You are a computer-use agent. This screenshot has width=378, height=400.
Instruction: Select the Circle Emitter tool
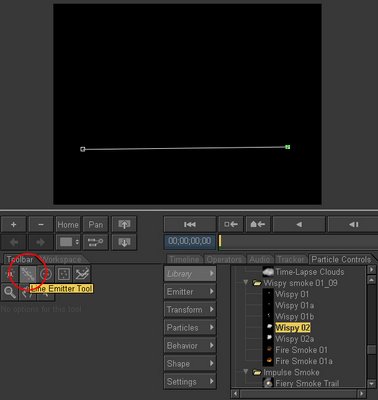click(46, 274)
